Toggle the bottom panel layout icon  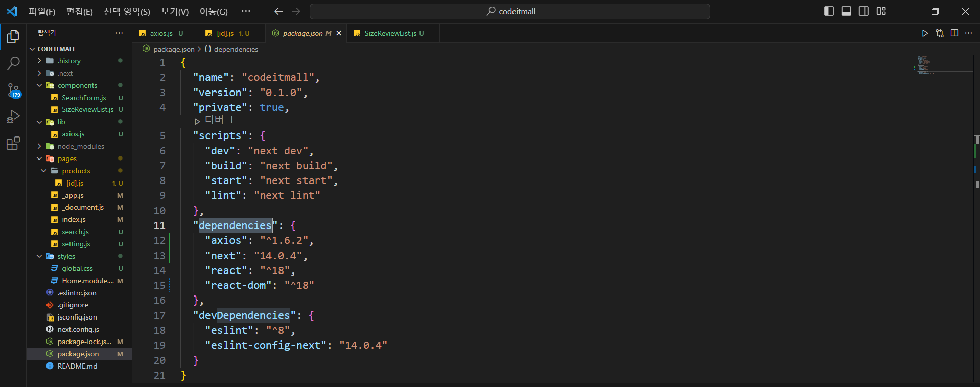tap(846, 11)
